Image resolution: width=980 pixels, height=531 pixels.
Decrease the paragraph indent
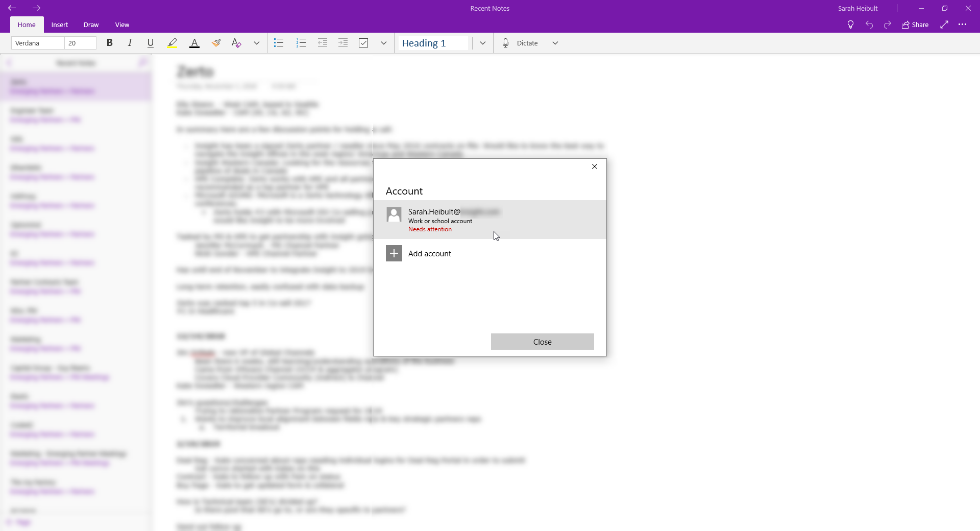(323, 43)
